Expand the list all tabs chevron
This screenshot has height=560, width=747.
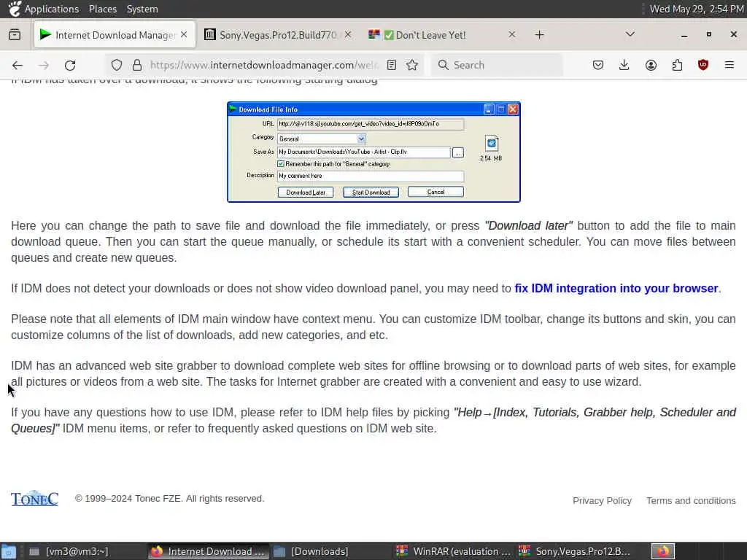(630, 34)
